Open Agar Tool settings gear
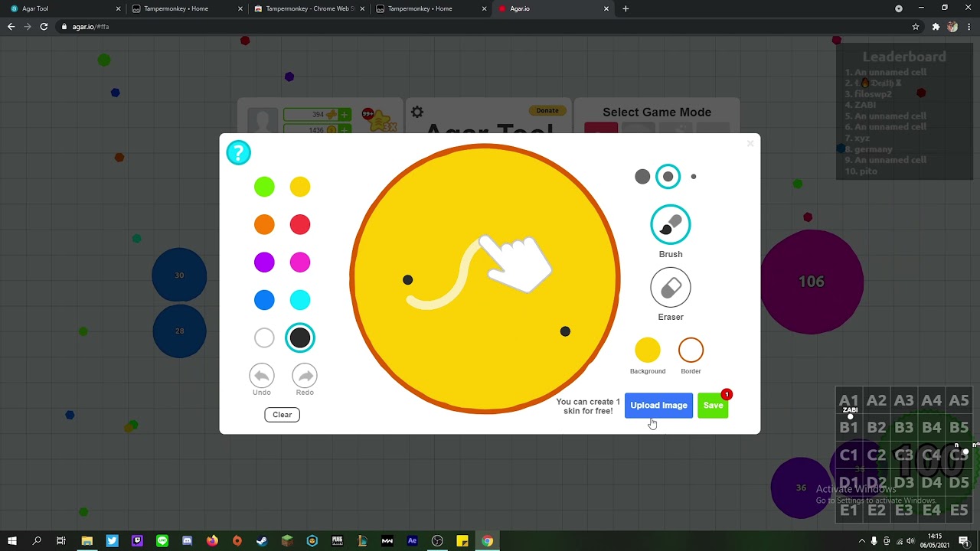The image size is (980, 551). (x=417, y=112)
